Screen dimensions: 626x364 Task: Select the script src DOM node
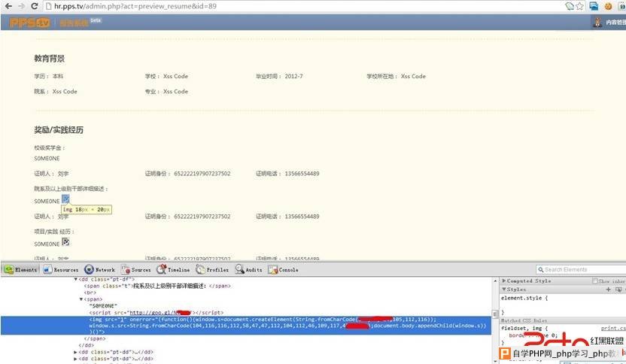156,313
